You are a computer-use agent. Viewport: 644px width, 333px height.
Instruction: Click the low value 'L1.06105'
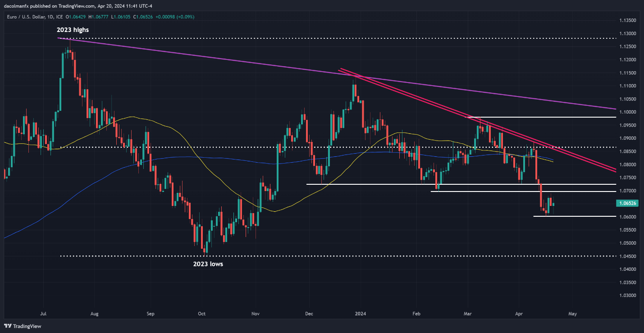point(121,17)
